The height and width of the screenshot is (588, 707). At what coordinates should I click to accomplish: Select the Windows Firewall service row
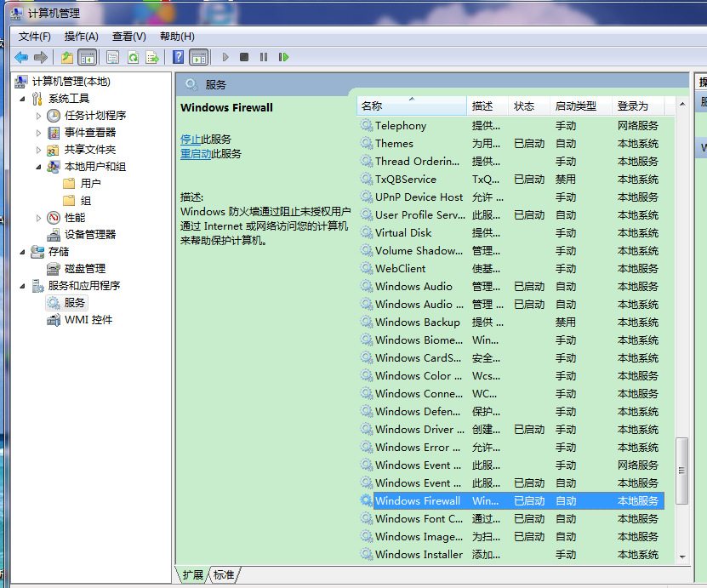pos(511,501)
